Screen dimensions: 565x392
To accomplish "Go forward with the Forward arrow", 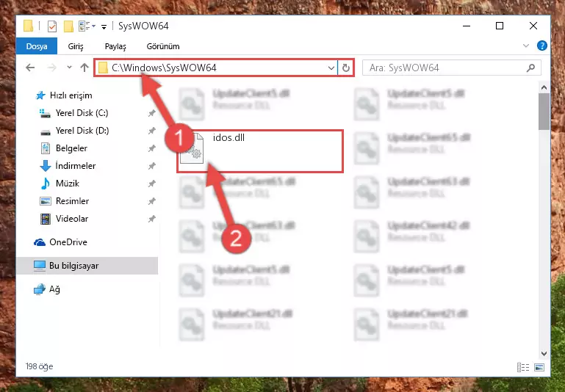I will [52, 68].
